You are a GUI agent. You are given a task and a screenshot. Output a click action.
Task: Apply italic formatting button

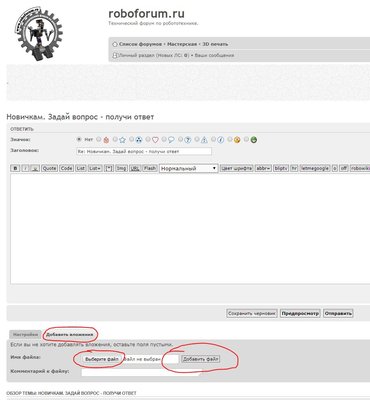click(x=25, y=168)
